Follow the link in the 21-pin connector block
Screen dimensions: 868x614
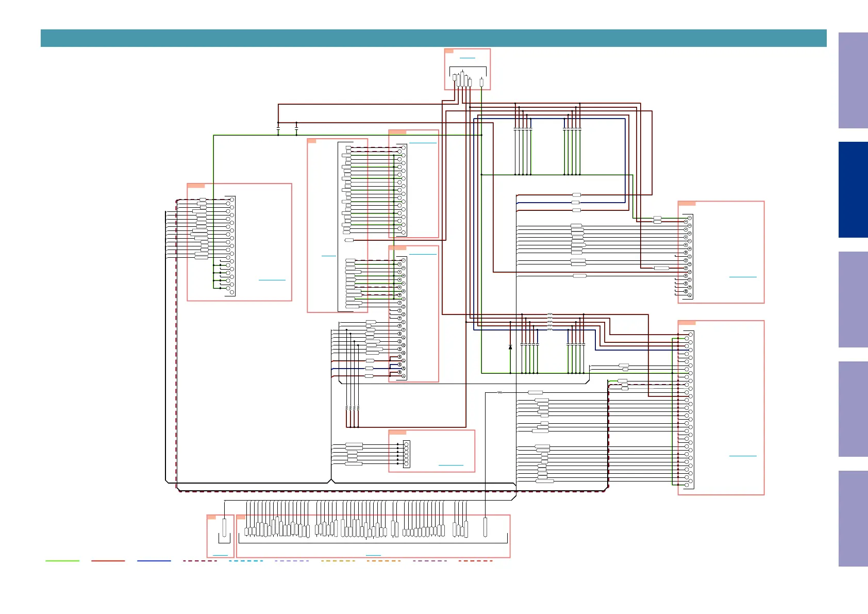pyautogui.click(x=743, y=277)
